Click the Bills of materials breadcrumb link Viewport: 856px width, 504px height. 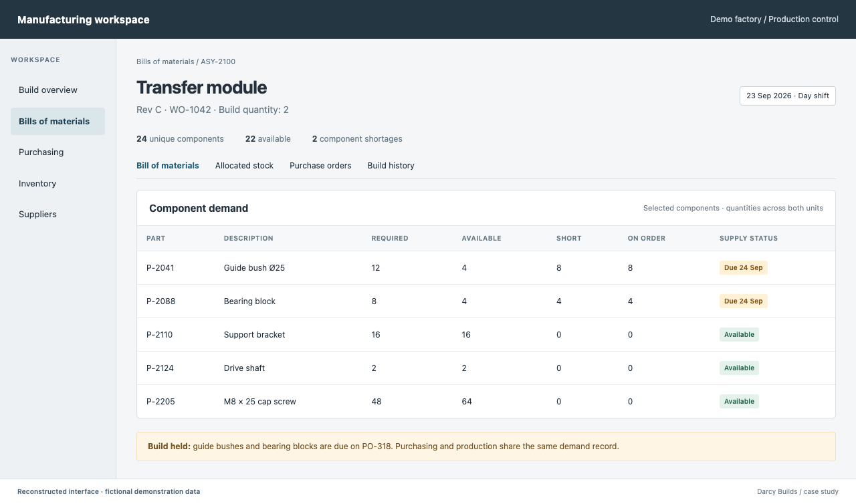(x=165, y=61)
